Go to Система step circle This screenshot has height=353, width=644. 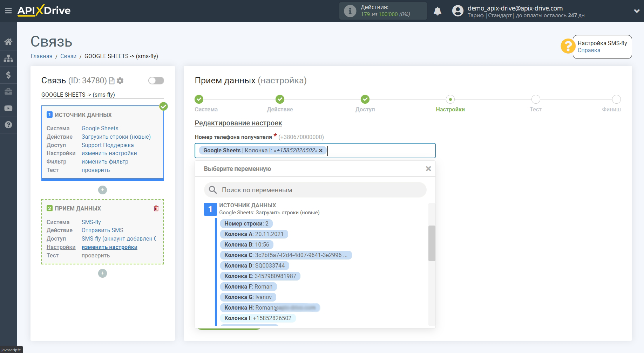point(199,99)
